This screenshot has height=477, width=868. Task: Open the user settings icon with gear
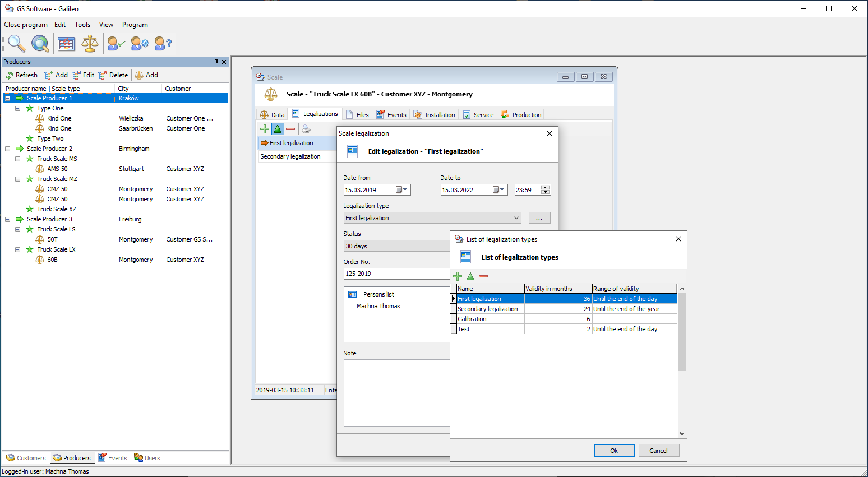[140, 43]
